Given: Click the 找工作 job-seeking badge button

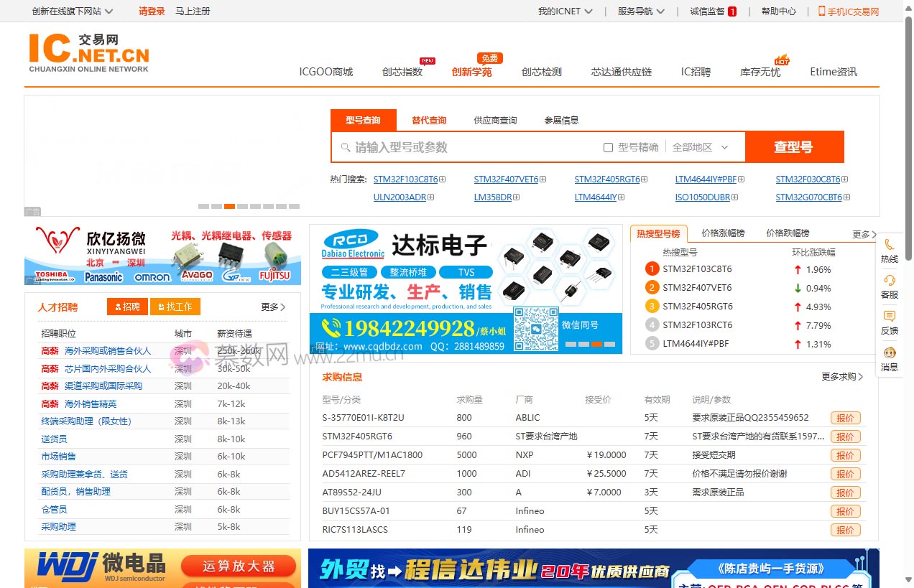Looking at the screenshot, I should pyautogui.click(x=175, y=307).
